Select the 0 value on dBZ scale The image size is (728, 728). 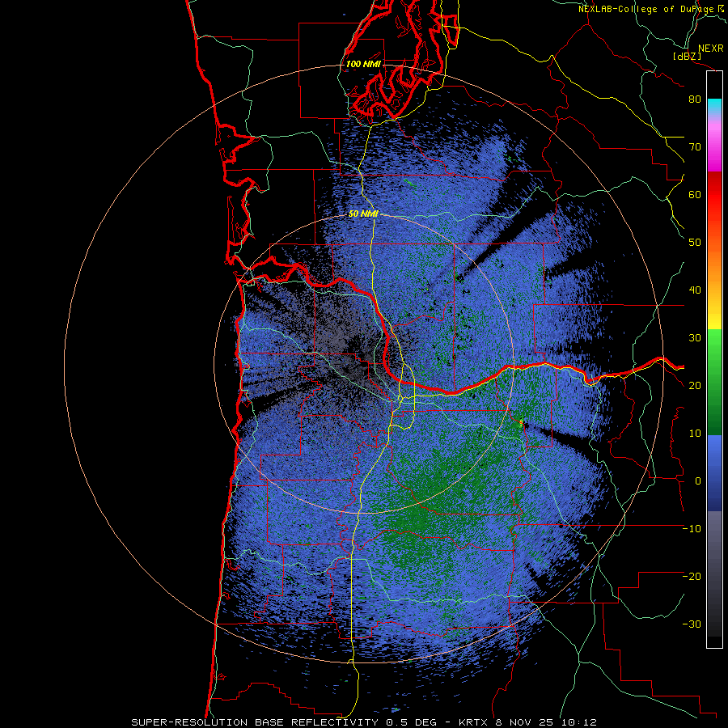click(x=698, y=481)
